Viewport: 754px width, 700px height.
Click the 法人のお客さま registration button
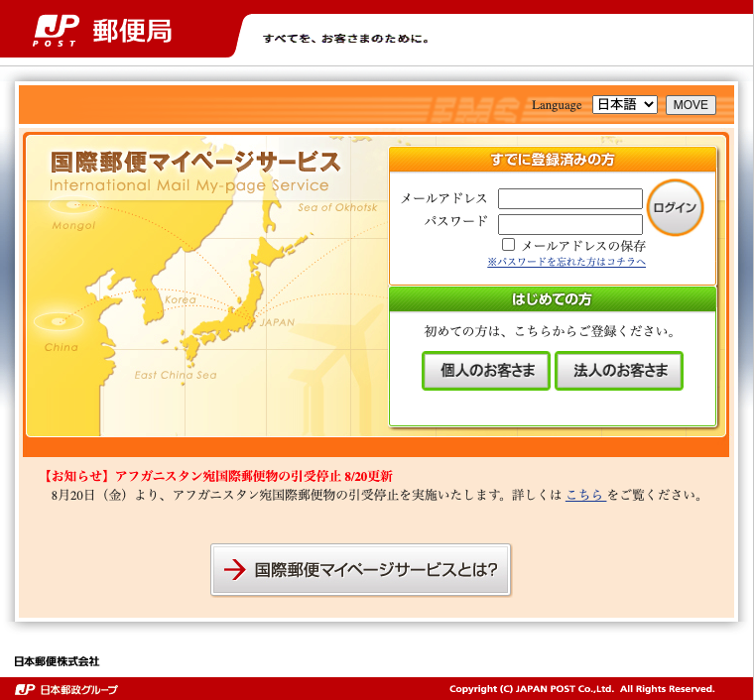click(x=619, y=371)
